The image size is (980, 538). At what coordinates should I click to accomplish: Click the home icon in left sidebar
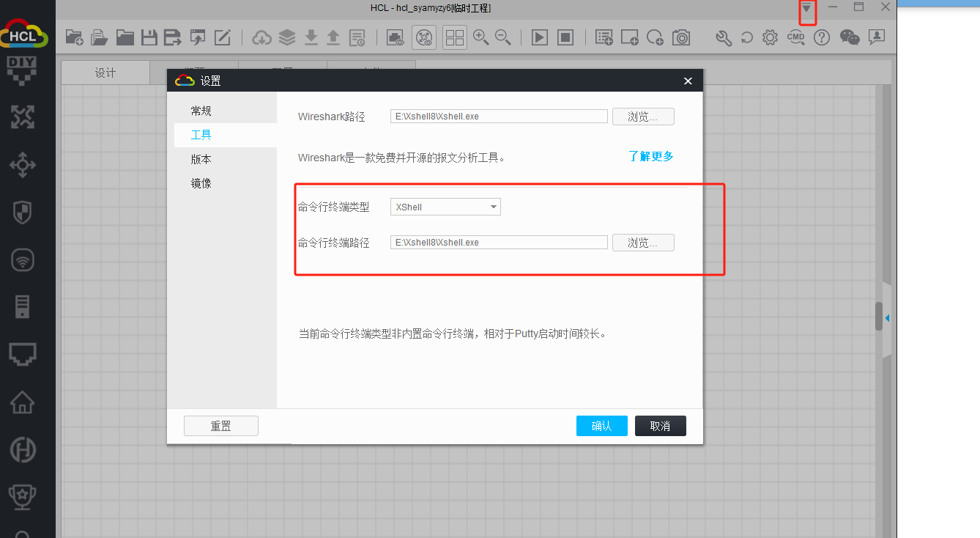tap(22, 402)
